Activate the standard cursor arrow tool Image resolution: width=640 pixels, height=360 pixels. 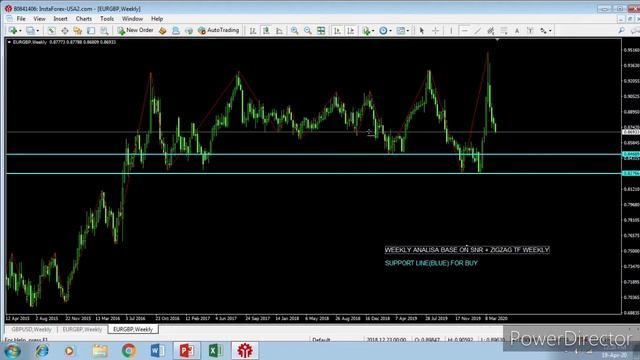[x=422, y=31]
